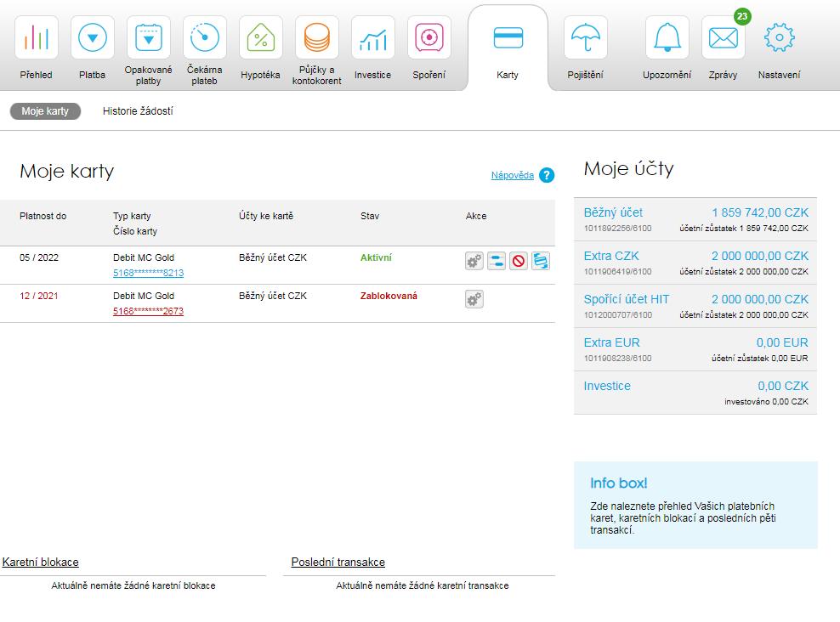This screenshot has height=622, width=840.
Task: Open the Spořicí účet HIT account
Action: pos(695,306)
